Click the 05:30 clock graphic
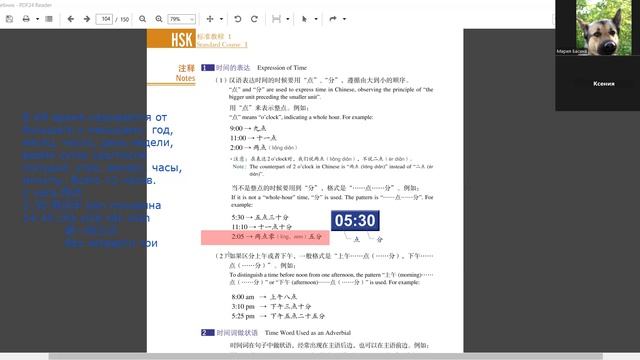Screen dimensions: 640x360 tap(355, 220)
